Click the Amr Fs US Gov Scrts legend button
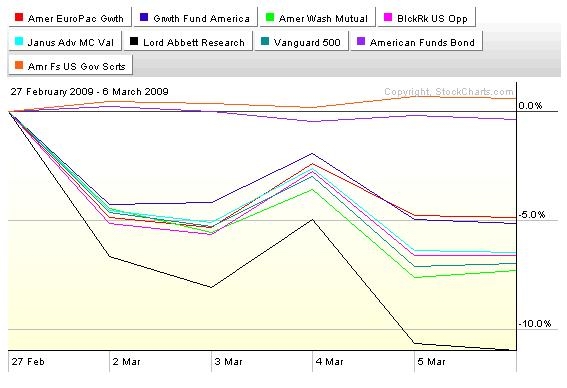Viewport: 567px width, 388px height. point(71,65)
